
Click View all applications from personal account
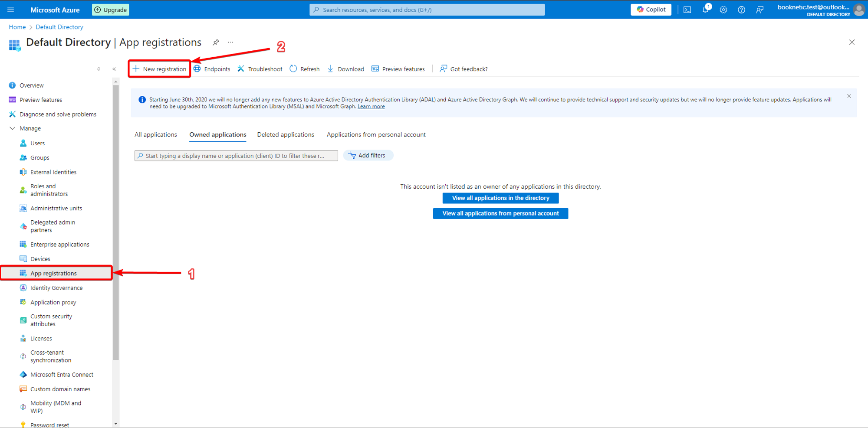[500, 213]
